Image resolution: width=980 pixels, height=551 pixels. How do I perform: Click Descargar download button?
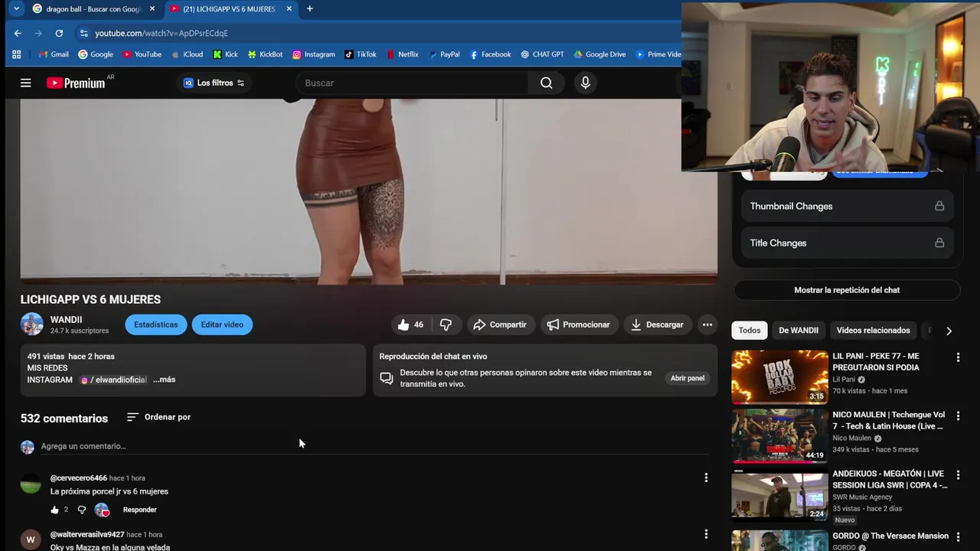(657, 324)
